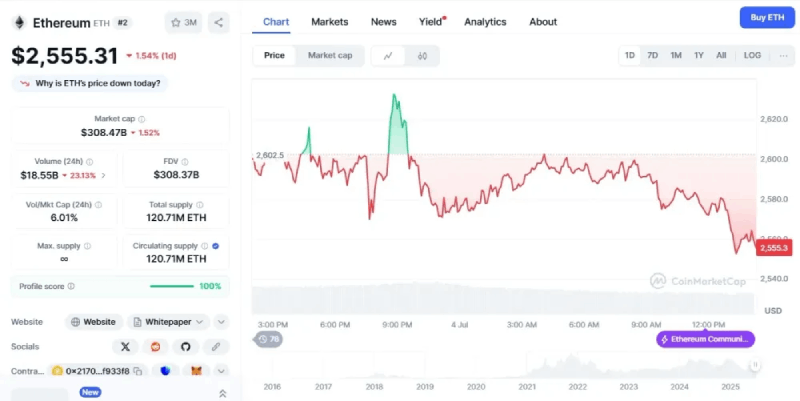
Task: Open Ethereum's Reddit social link
Action: point(155,347)
